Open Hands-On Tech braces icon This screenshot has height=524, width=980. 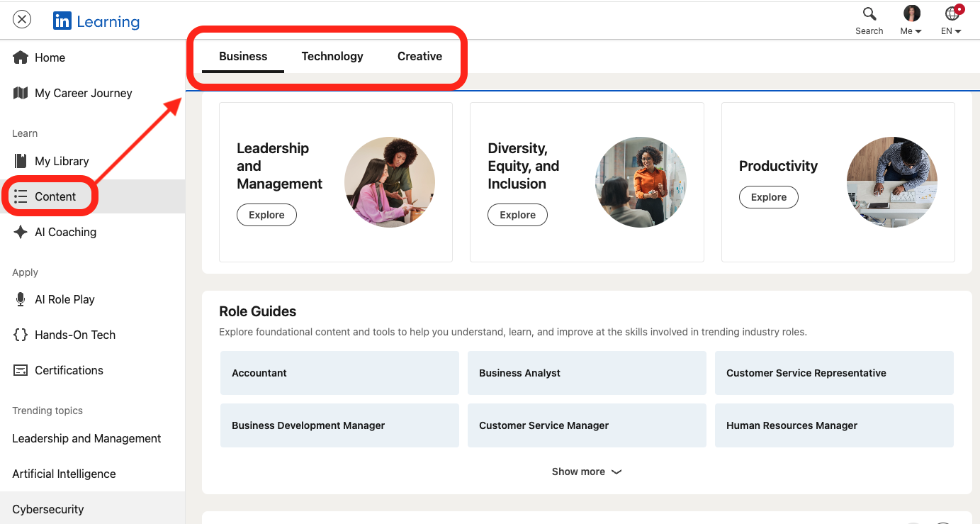coord(21,335)
